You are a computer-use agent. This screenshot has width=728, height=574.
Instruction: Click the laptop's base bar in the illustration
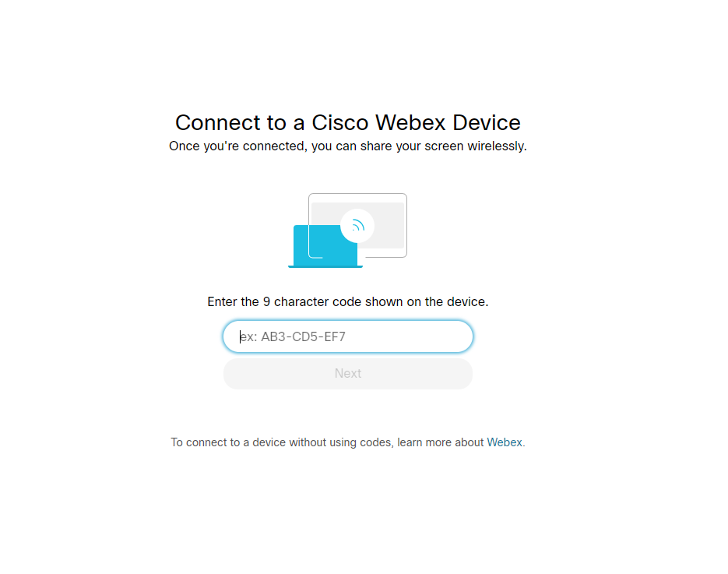coord(325,266)
